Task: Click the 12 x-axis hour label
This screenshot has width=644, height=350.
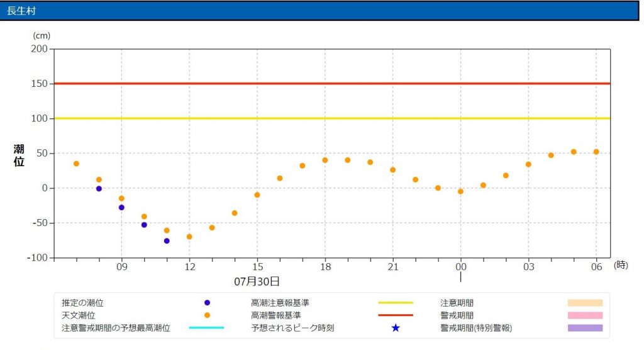Action: click(190, 267)
